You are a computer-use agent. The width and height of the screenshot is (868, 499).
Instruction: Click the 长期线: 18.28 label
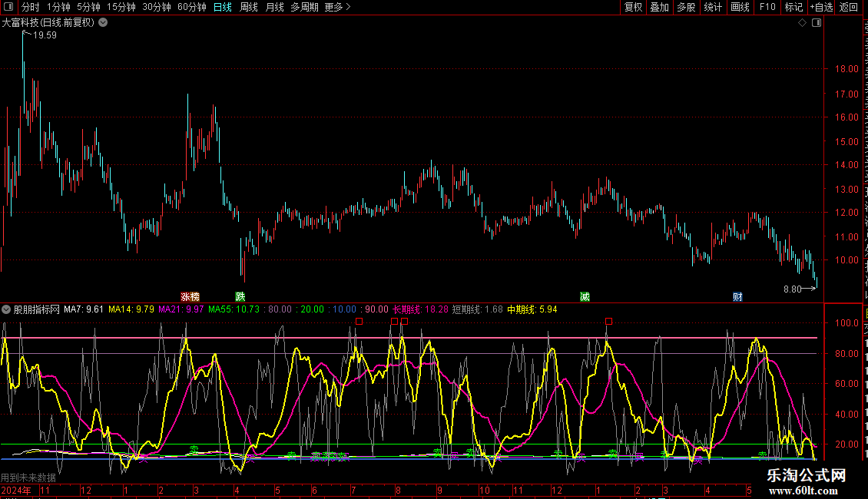click(420, 310)
